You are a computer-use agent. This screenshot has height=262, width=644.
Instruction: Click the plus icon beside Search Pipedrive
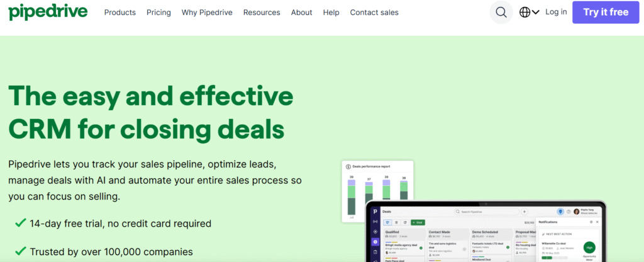click(x=525, y=212)
